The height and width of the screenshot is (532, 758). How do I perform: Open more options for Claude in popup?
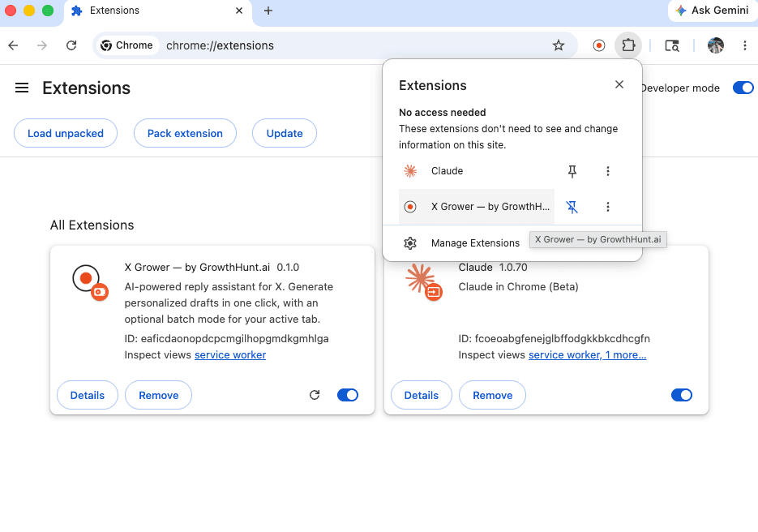608,171
